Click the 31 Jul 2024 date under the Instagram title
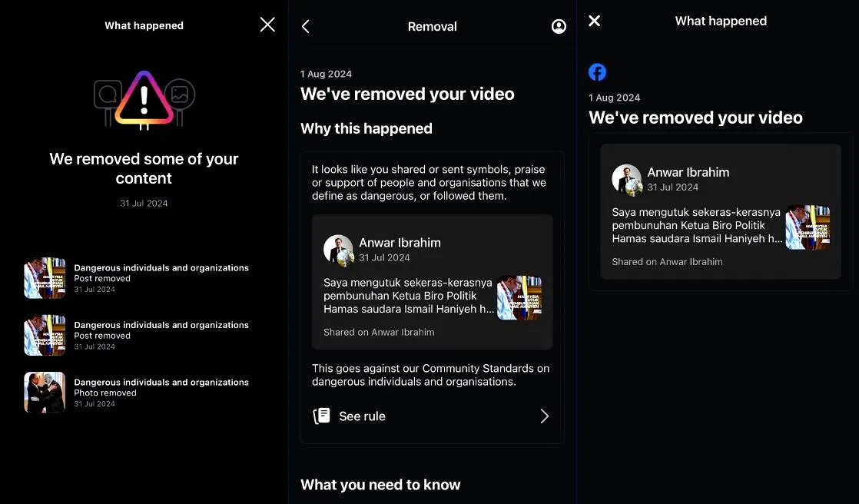The width and height of the screenshot is (859, 504). tap(144, 204)
